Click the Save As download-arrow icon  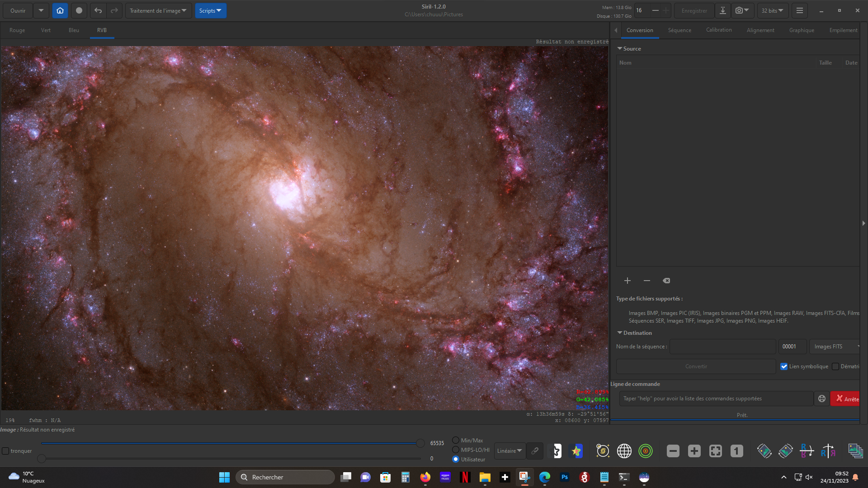pos(723,10)
